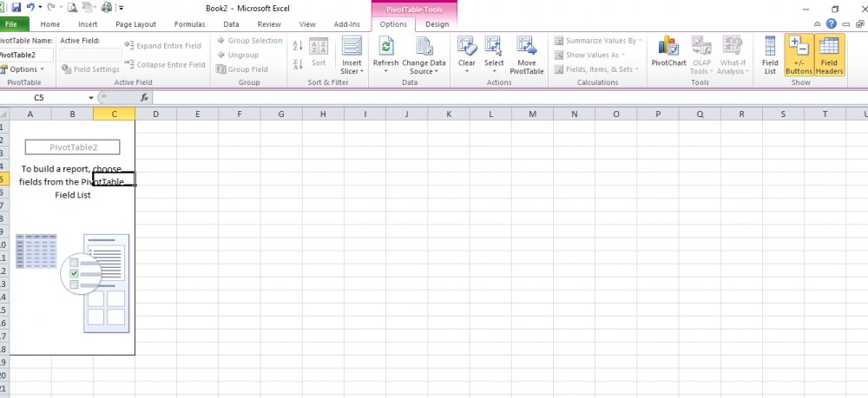Click Group Selection
This screenshot has height=398, width=868.
tap(250, 41)
